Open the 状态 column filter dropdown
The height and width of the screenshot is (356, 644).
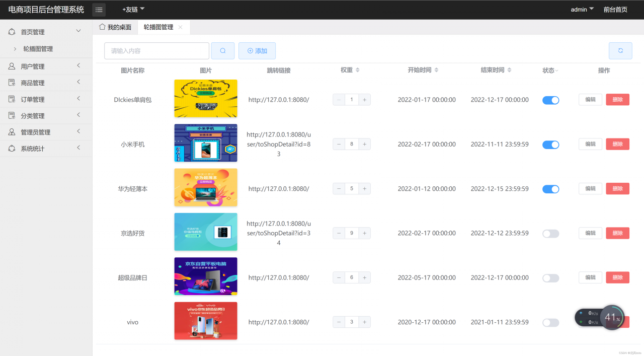[x=557, y=71]
